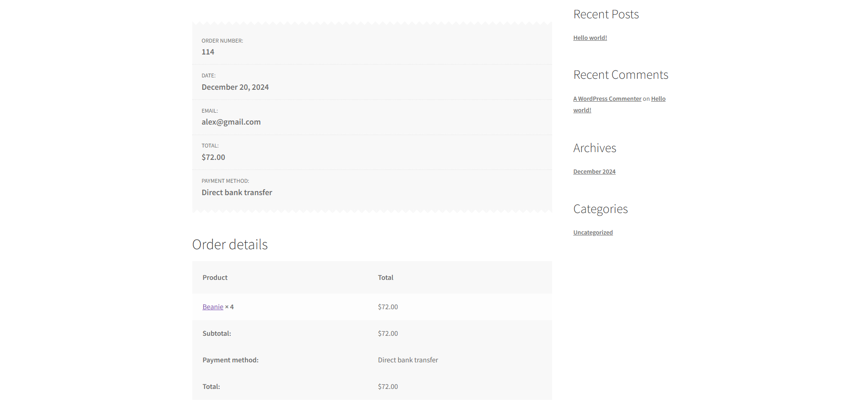Image resolution: width=868 pixels, height=410 pixels.
Task: Open the Beanie product link
Action: (x=213, y=307)
